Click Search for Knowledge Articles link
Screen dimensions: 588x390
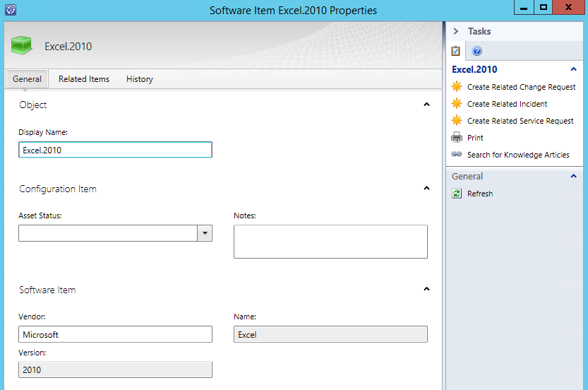point(518,155)
